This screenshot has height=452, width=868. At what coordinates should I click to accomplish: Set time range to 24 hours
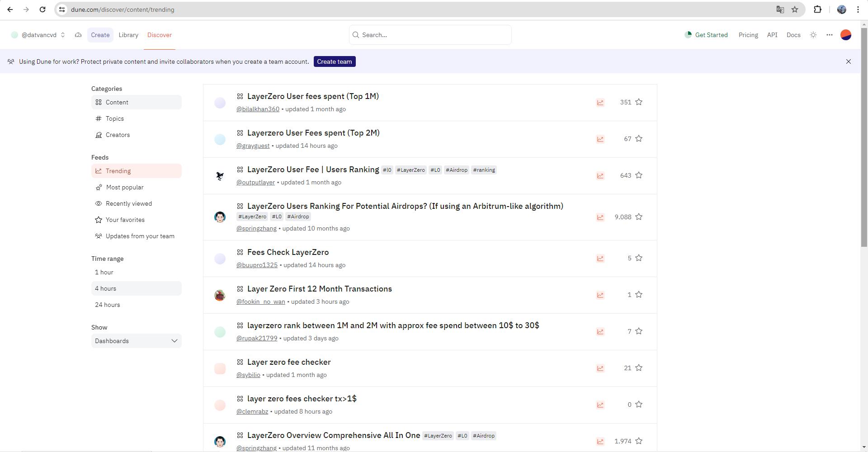click(x=136, y=305)
